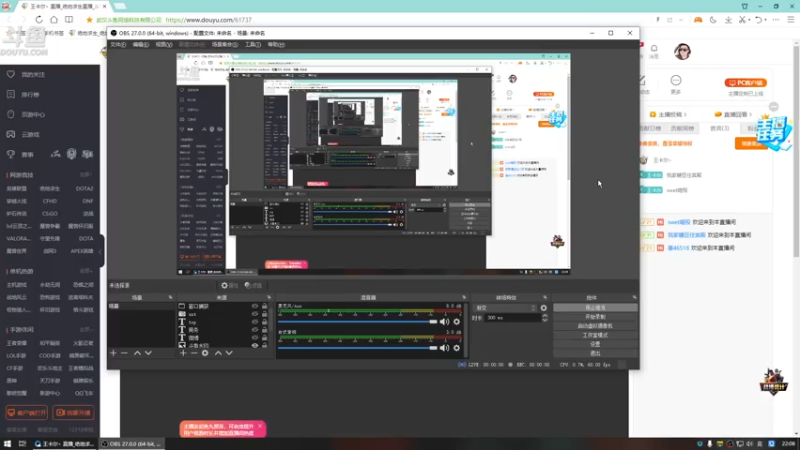Adjust the desktop audio volume slider

(x=358, y=348)
